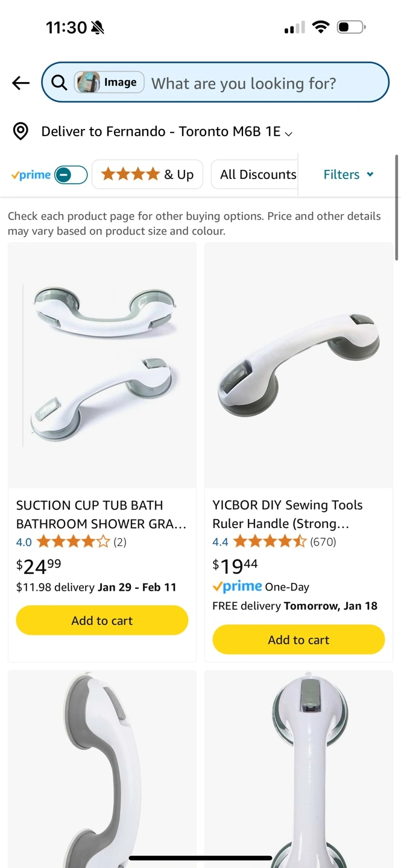The height and width of the screenshot is (868, 401).
Task: Tap the Image search chip
Action: [x=109, y=83]
